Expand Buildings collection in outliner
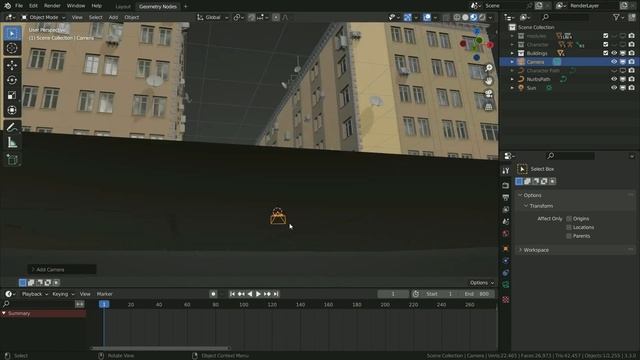The image size is (640, 360). click(x=512, y=53)
